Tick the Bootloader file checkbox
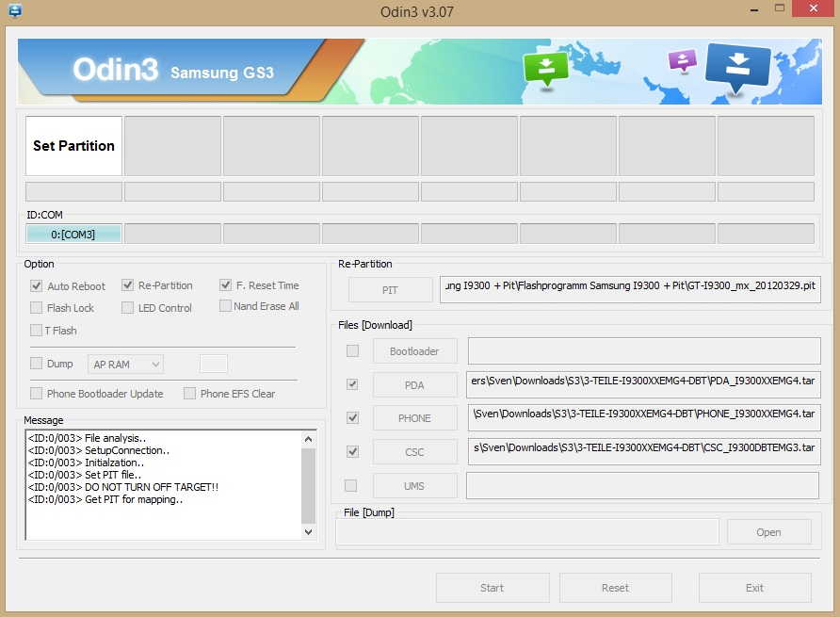840x617 pixels. click(x=352, y=351)
